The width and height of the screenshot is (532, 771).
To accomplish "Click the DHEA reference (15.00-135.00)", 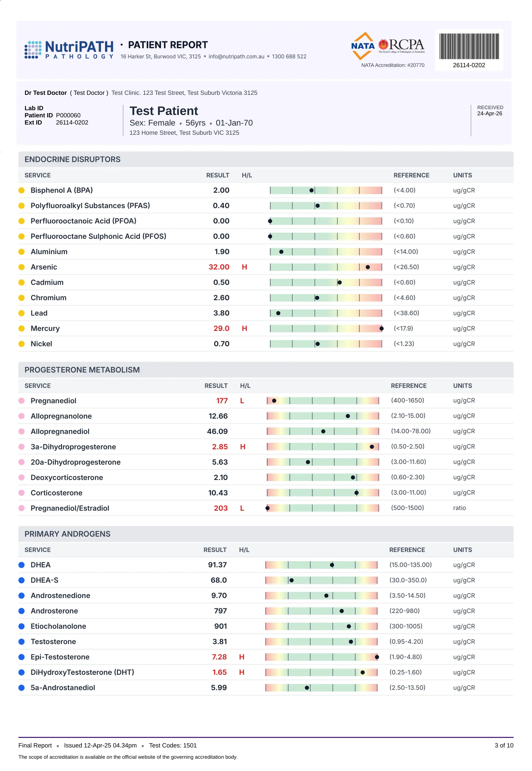I will tap(411, 565).
